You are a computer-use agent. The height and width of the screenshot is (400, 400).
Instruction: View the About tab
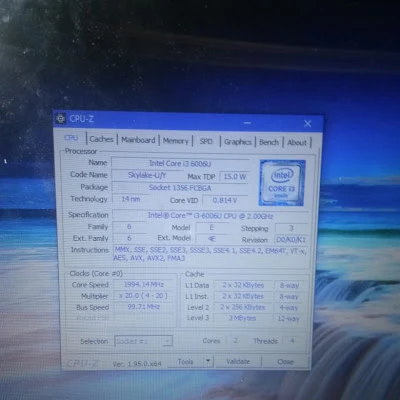297,143
